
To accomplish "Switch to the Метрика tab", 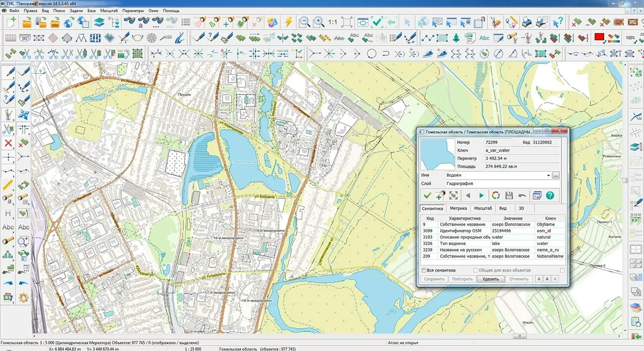I will click(x=458, y=208).
